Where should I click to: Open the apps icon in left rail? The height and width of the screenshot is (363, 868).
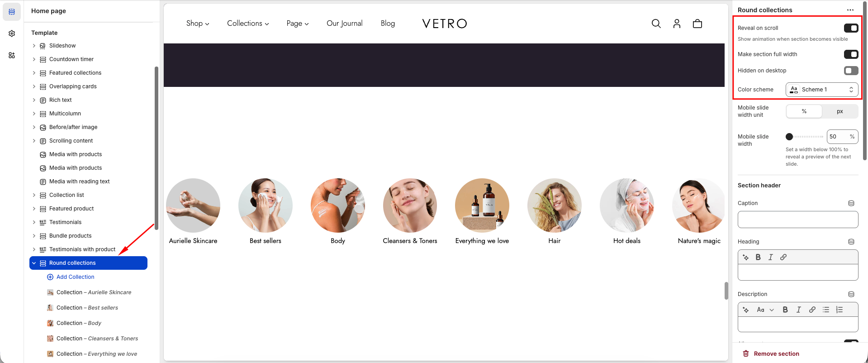tap(12, 55)
